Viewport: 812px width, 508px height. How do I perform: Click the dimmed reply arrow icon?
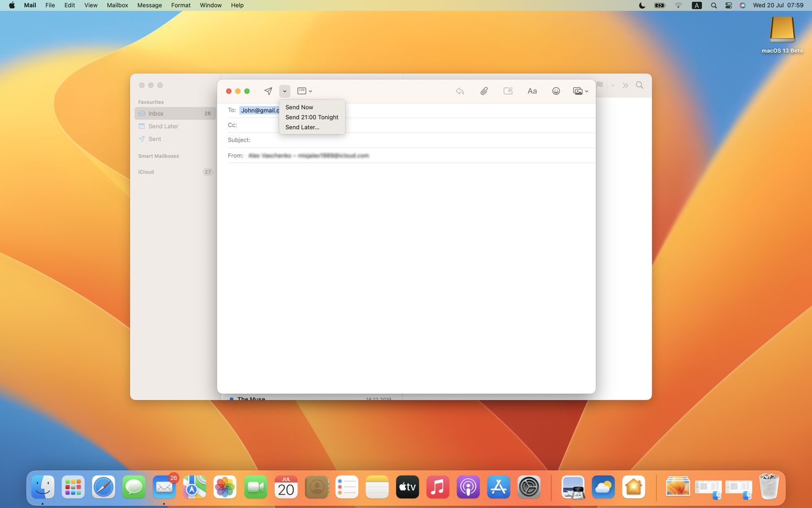(460, 91)
